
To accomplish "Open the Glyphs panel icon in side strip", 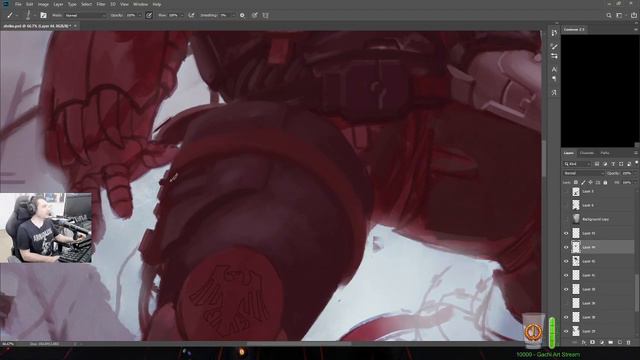I will click(x=554, y=93).
